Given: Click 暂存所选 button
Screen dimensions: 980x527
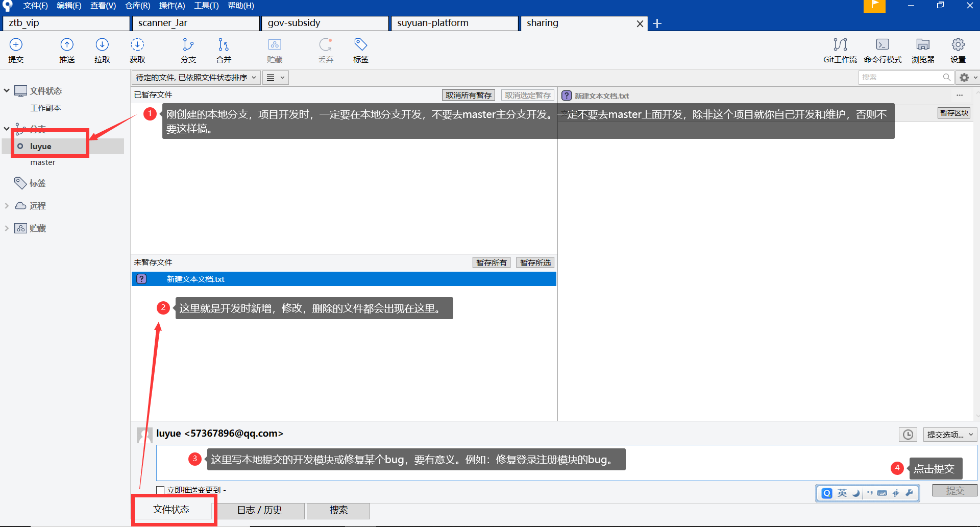Looking at the screenshot, I should click(535, 263).
